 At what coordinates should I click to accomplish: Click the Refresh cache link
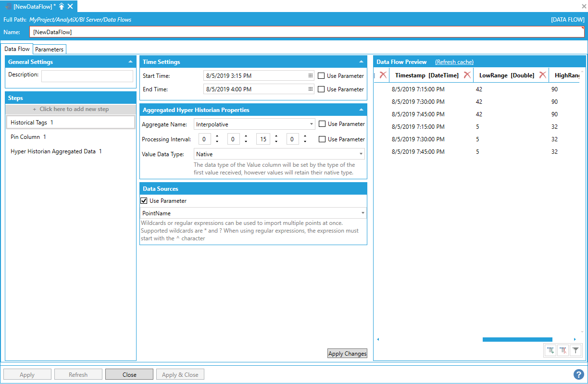pyautogui.click(x=454, y=62)
